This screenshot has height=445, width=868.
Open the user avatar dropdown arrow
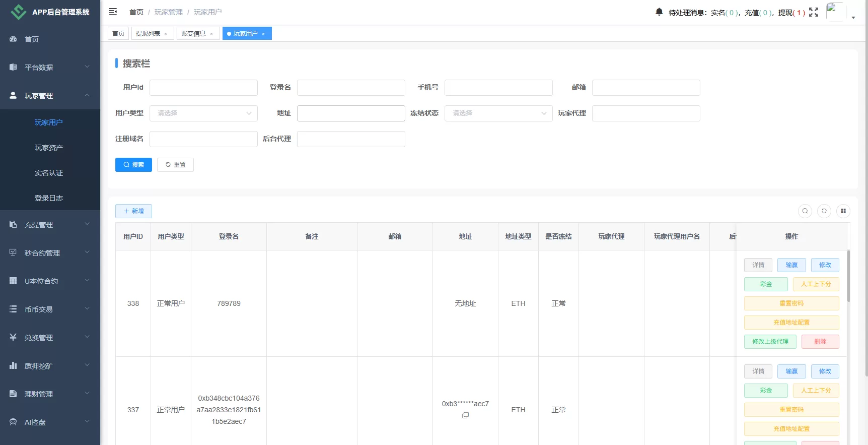pyautogui.click(x=853, y=18)
